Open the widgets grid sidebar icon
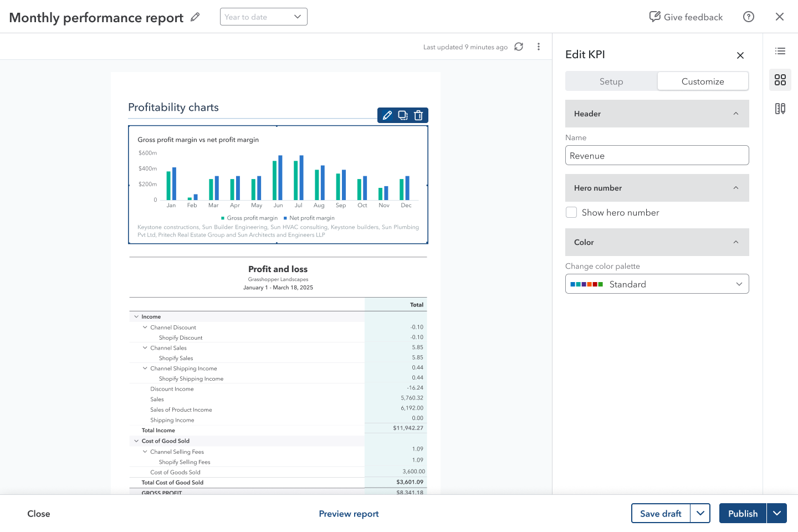The height and width of the screenshot is (532, 798). point(780,80)
